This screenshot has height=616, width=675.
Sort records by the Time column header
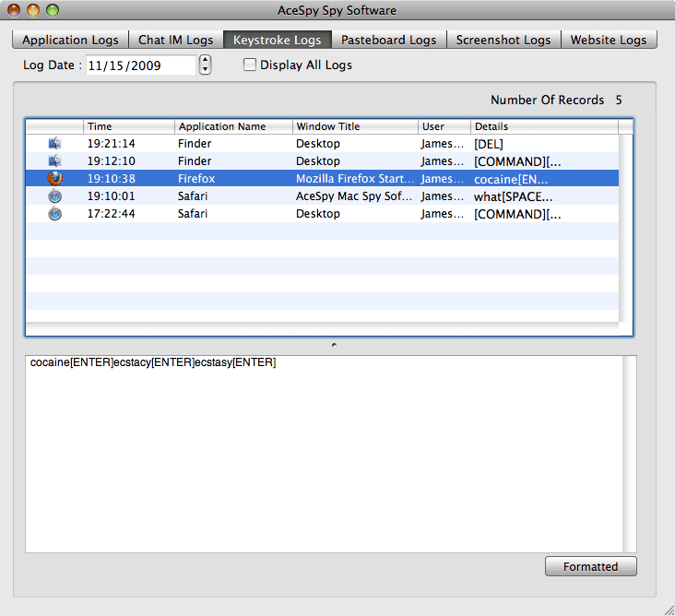128,126
